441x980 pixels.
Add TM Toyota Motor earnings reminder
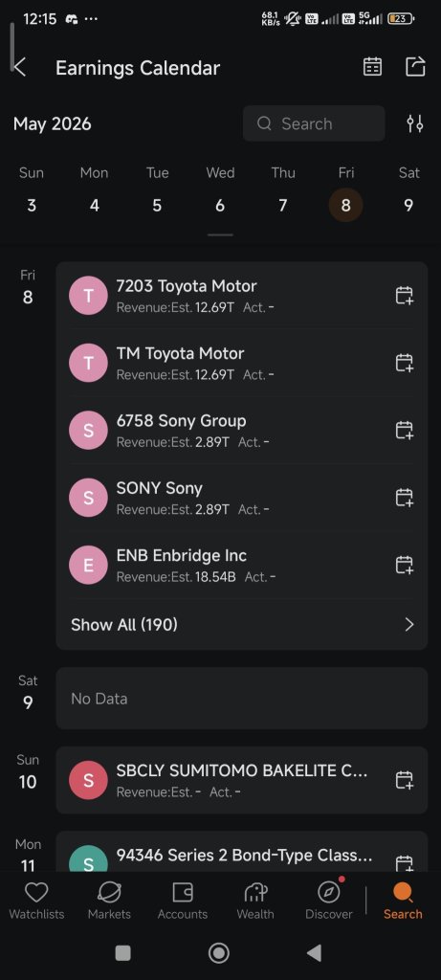pos(404,363)
